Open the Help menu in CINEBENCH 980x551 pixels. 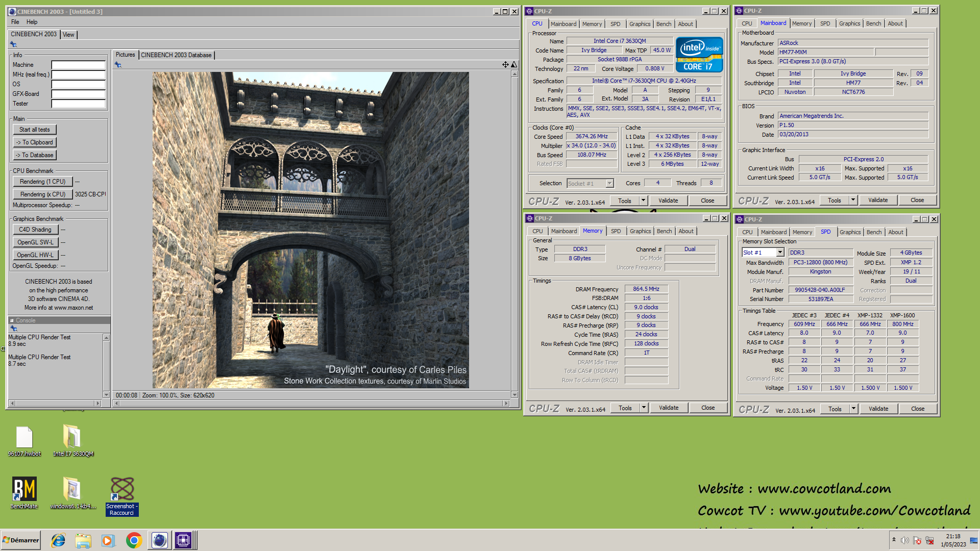(x=32, y=22)
